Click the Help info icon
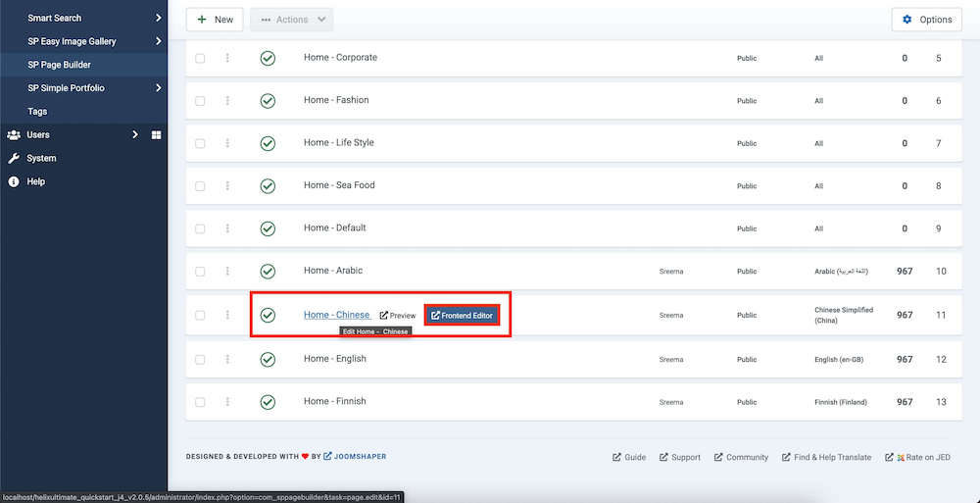Screen dimensions: 980x503 coord(13,181)
